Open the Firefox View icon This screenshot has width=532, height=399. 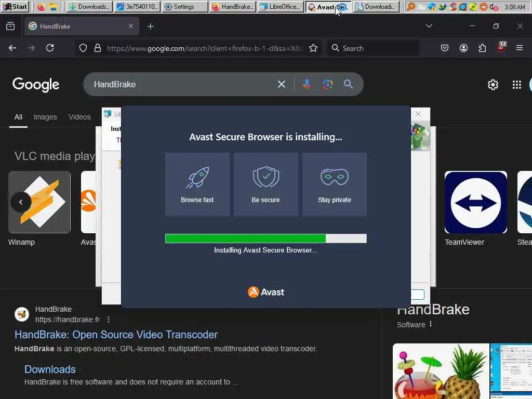pos(10,26)
